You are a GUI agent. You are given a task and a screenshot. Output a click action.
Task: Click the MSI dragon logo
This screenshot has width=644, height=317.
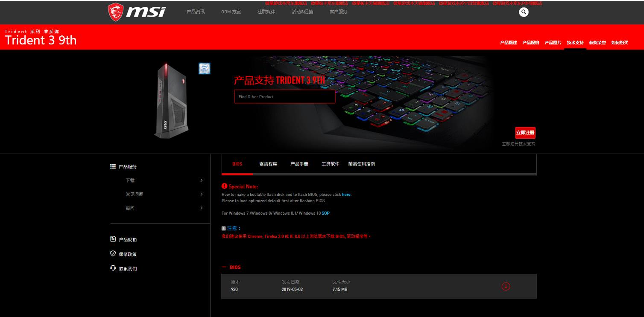point(116,12)
